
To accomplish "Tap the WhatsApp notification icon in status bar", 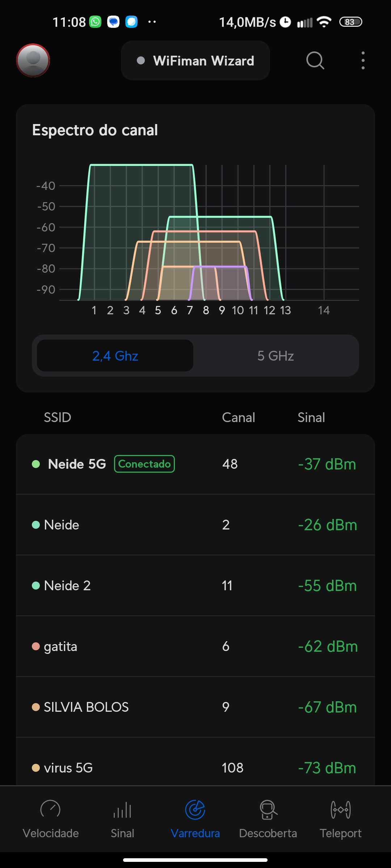I will tap(96, 22).
